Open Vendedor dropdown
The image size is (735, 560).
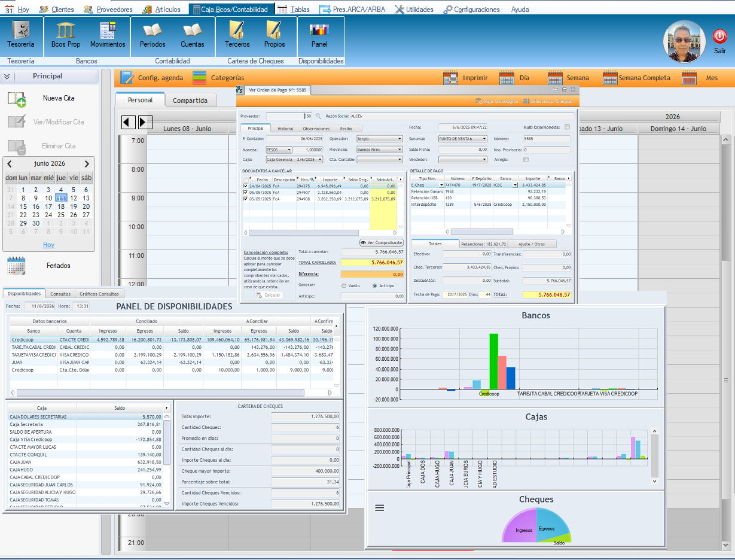pos(462,160)
